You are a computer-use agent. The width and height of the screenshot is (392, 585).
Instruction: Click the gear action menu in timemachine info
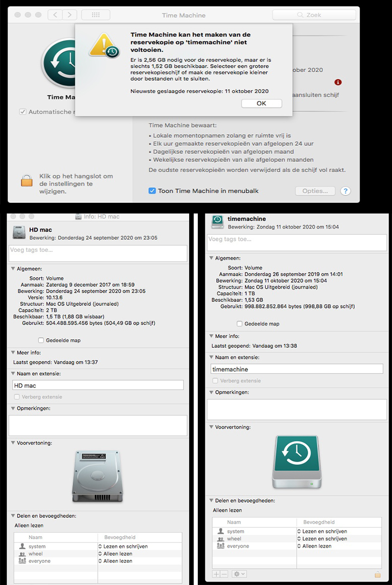pos(239,574)
